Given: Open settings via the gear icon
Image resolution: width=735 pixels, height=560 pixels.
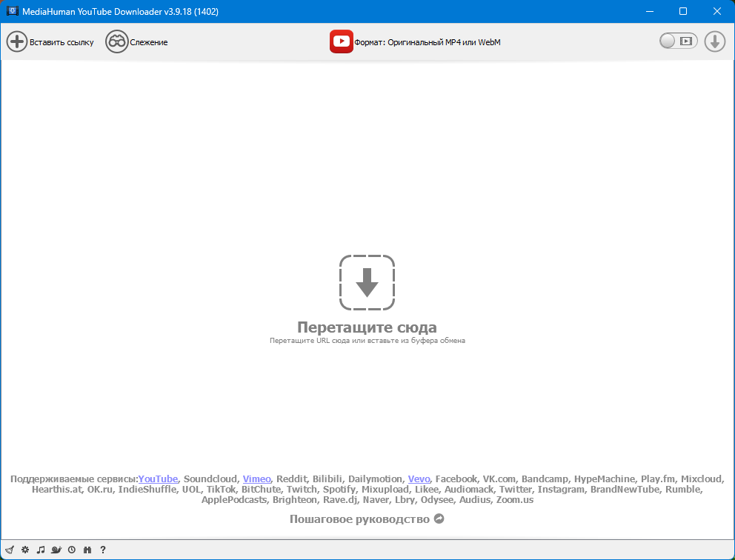Looking at the screenshot, I should (x=25, y=550).
